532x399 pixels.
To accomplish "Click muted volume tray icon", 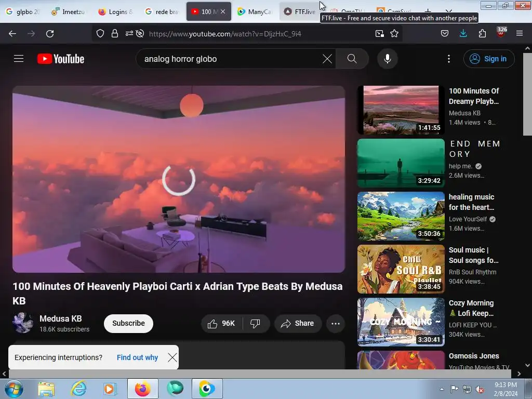I will [480, 390].
